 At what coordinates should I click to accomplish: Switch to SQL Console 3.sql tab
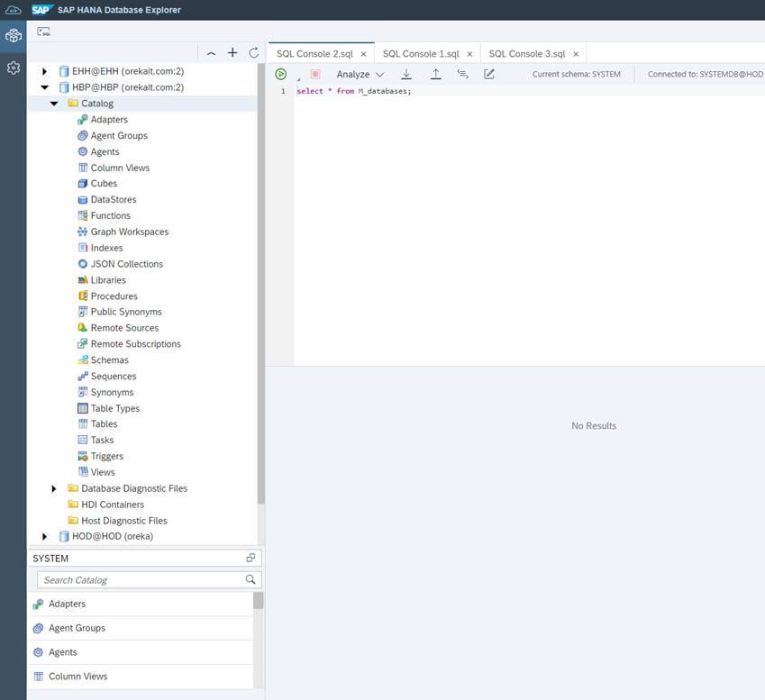point(527,54)
